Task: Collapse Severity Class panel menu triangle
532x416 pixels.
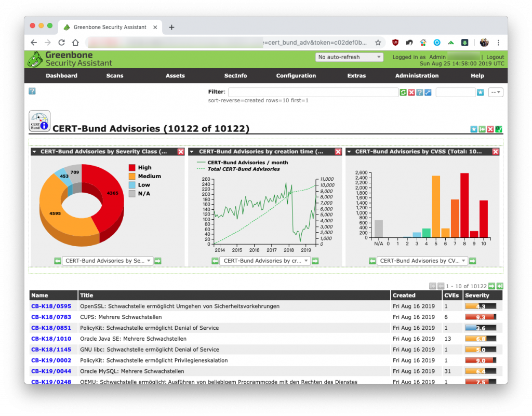Action: [x=34, y=152]
